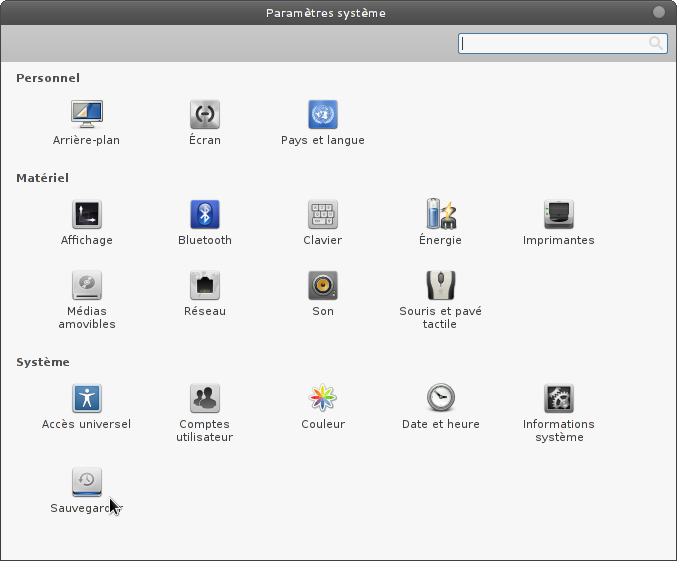Open the Écran screen settings
Screen dimensions: 677x561
(x=205, y=114)
